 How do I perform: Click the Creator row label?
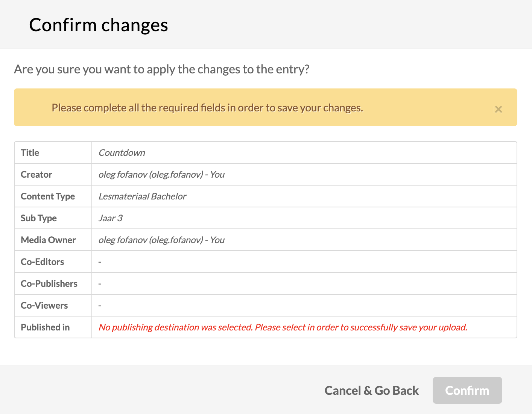point(36,174)
